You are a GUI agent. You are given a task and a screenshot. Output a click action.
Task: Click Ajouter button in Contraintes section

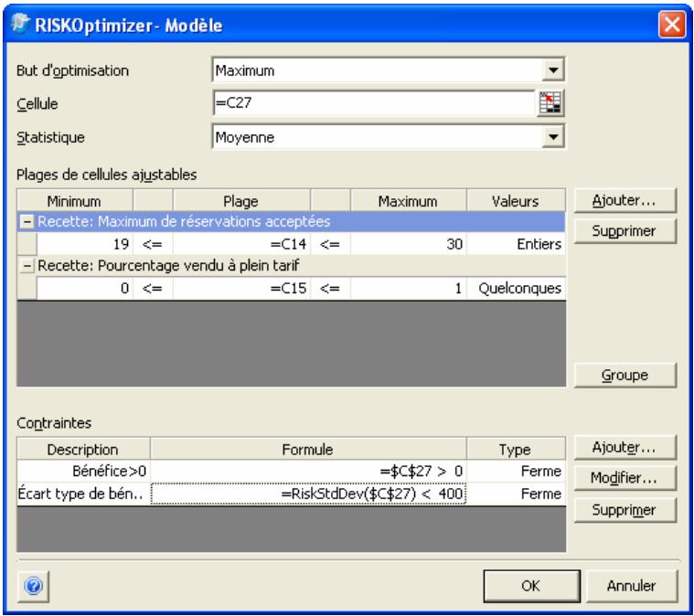(x=625, y=448)
